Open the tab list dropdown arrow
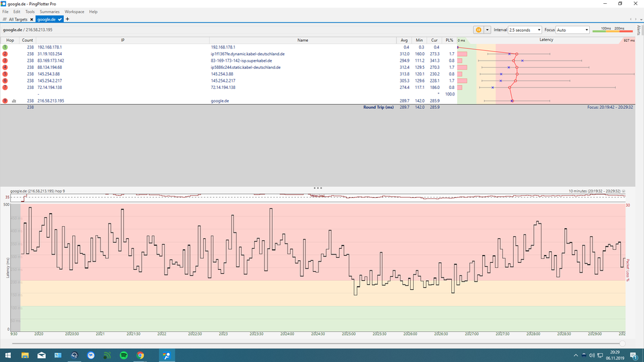The width and height of the screenshot is (644, 362). coord(641,19)
